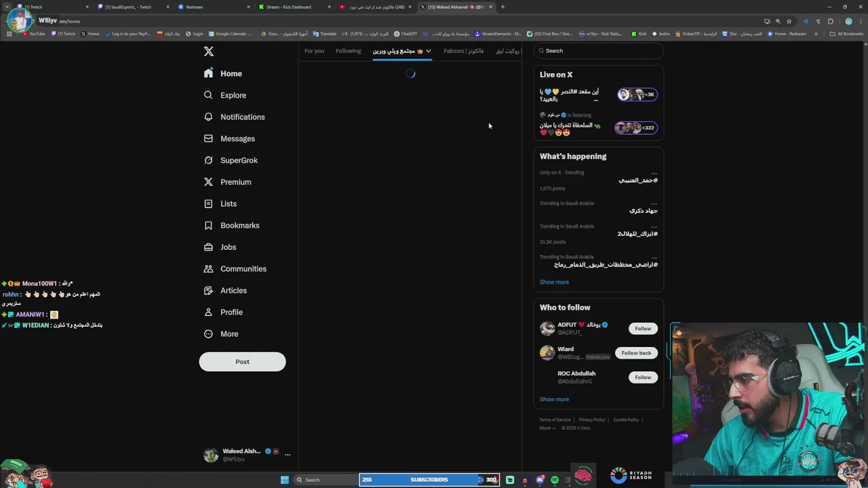Image resolution: width=868 pixels, height=488 pixels.
Task: Open Profile in the sidebar
Action: [223, 312]
